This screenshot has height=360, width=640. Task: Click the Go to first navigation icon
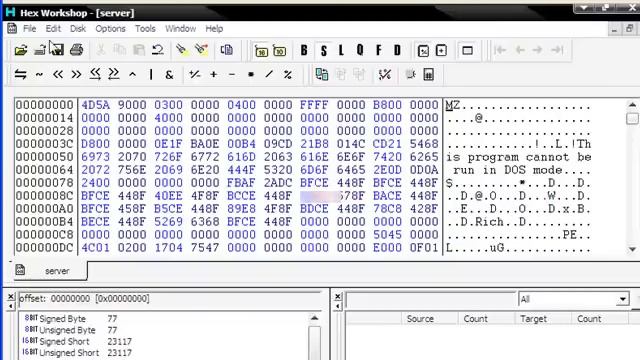500,50
